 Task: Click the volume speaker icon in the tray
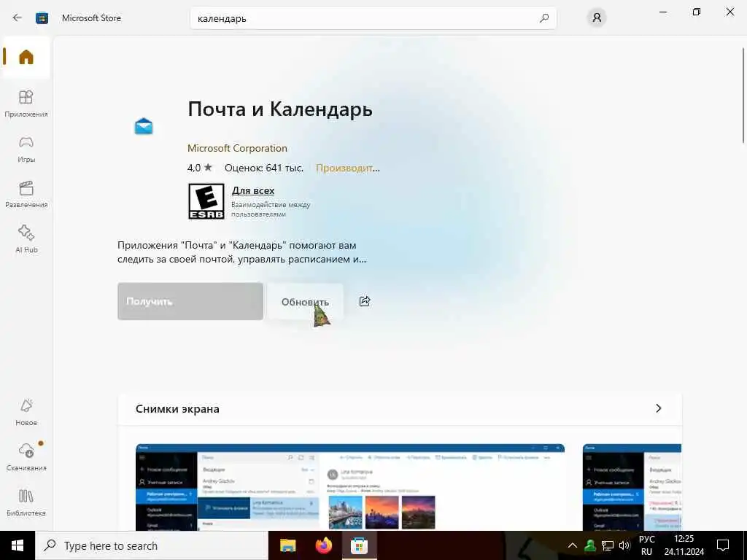tap(624, 545)
